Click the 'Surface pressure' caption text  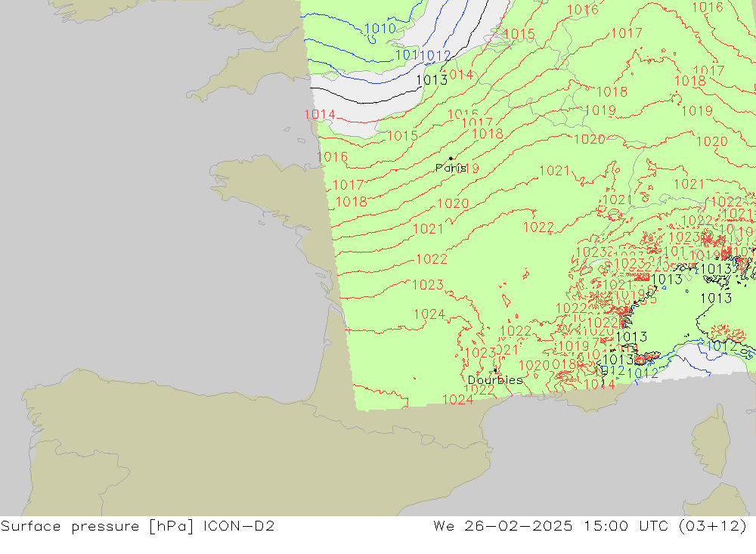(x=70, y=526)
